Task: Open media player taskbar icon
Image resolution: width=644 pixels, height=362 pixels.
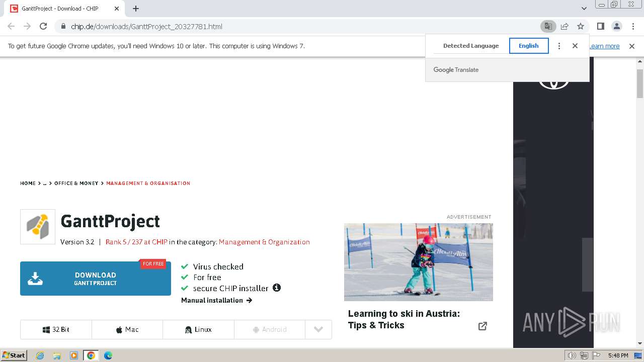Action: coord(74,355)
